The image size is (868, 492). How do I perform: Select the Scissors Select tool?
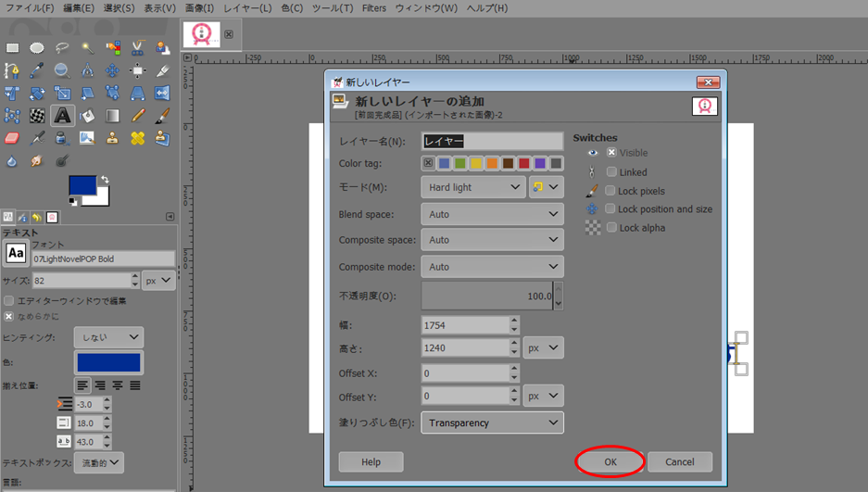click(138, 48)
